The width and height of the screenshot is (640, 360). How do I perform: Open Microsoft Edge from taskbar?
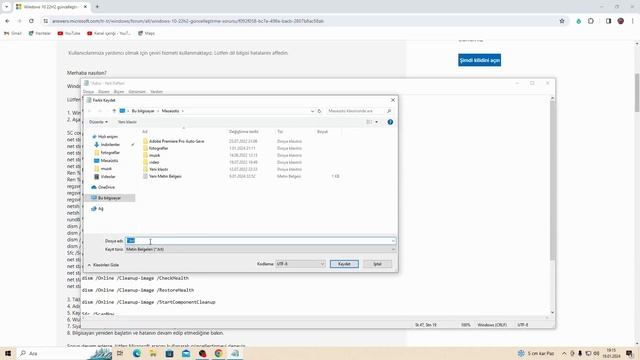coord(137,353)
